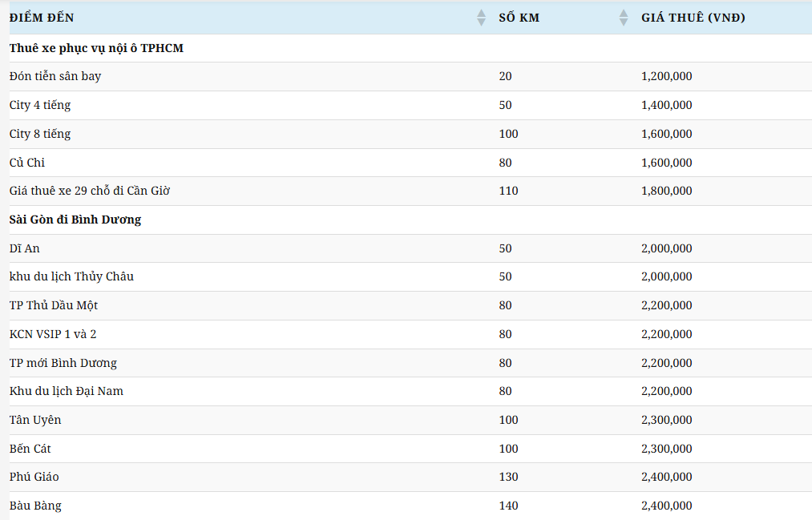Select the 'City 8 tiếng' destination cell
This screenshot has width=812, height=520.
tap(40, 134)
